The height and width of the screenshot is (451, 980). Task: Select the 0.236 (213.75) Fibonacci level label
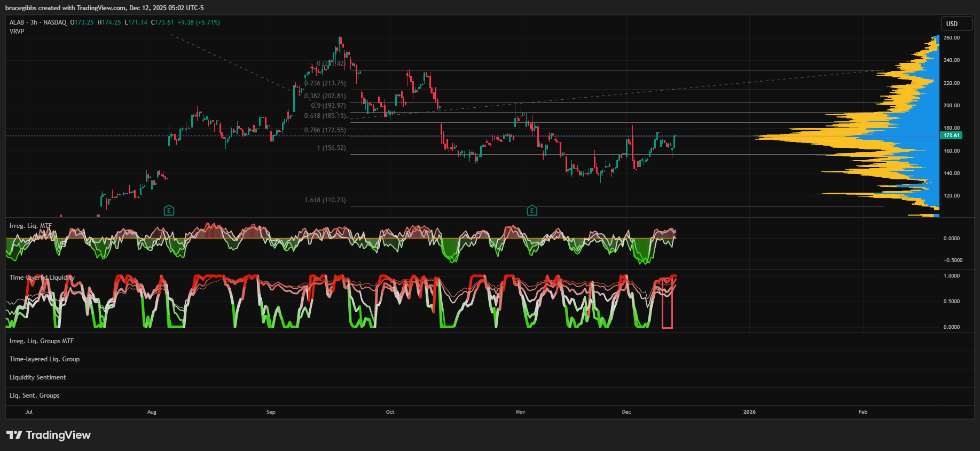coord(325,83)
